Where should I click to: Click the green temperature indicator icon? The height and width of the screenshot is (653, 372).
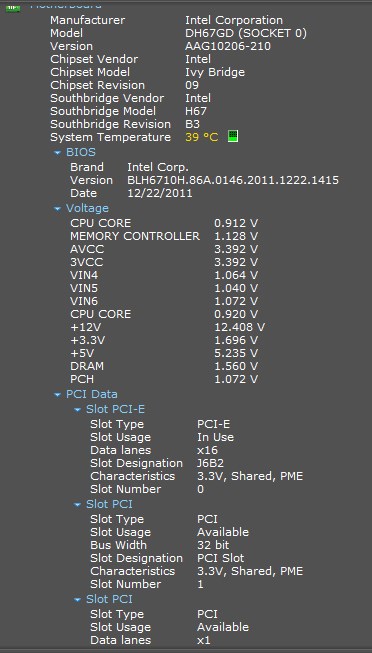point(233,136)
